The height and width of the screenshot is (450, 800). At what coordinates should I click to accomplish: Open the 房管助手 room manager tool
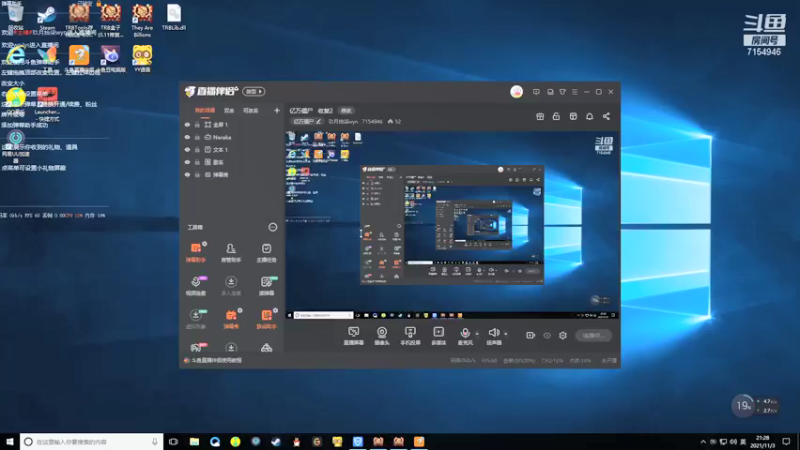(231, 252)
